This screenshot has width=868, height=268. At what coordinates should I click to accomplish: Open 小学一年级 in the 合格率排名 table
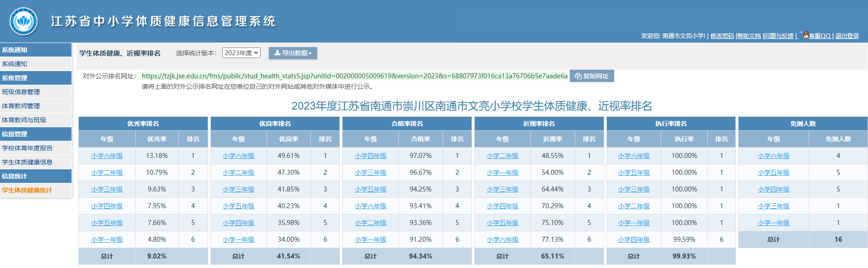coord(371,239)
